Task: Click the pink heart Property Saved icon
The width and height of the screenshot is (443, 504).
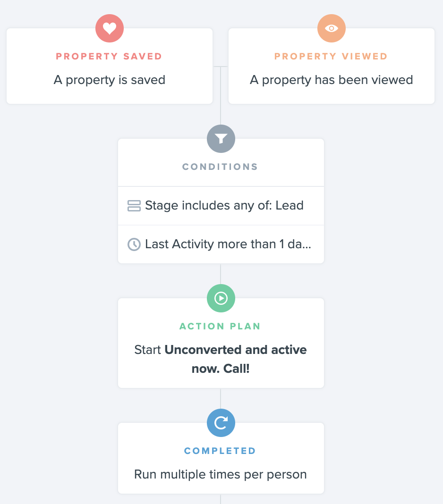Action: click(x=110, y=28)
